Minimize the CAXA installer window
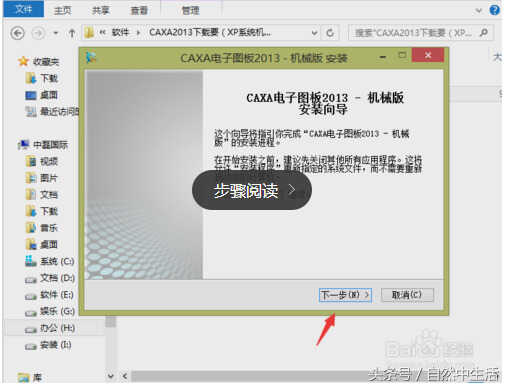508x387 pixels. click(383, 58)
